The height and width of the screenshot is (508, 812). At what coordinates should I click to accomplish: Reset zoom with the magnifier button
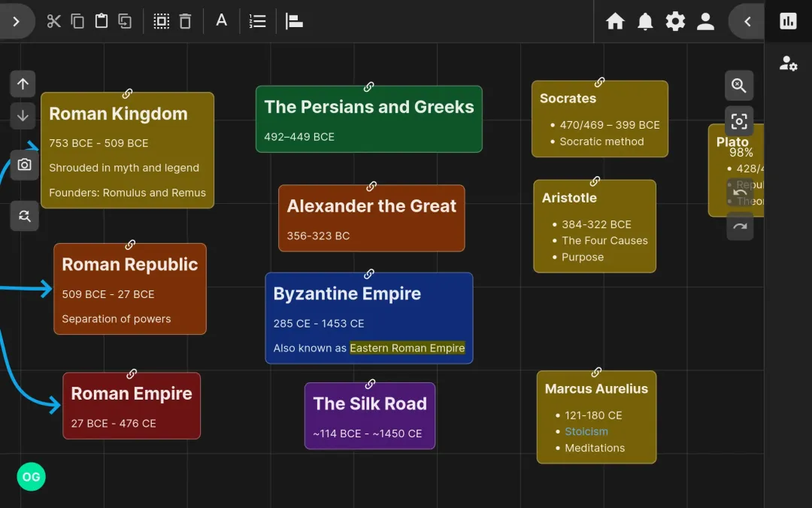24,217
